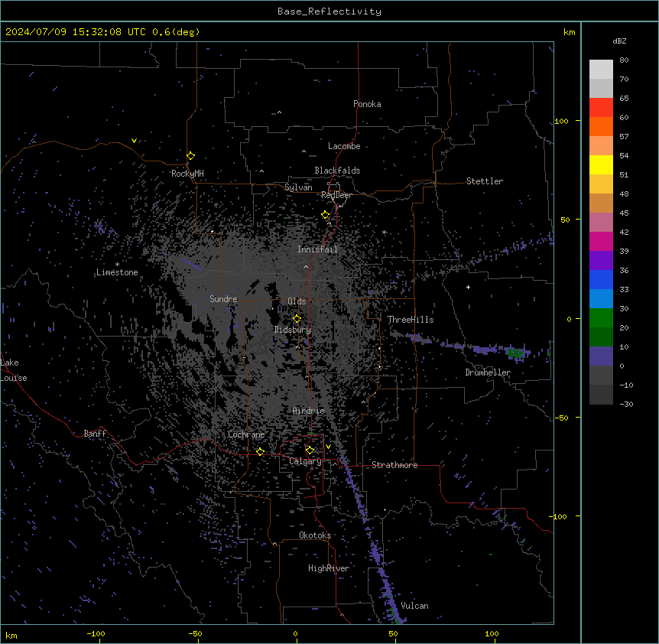Select the yellow V marker east of Calgary

pos(328,447)
